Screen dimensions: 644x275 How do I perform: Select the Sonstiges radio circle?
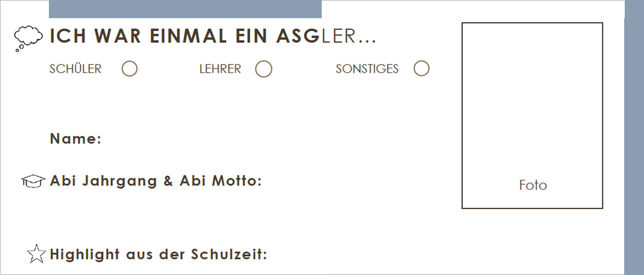(421, 69)
